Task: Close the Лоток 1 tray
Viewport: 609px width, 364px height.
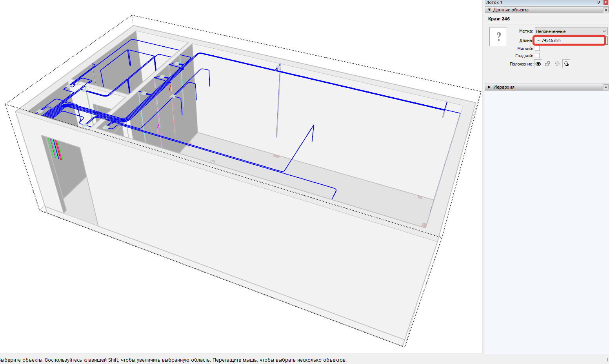Action: click(x=606, y=2)
